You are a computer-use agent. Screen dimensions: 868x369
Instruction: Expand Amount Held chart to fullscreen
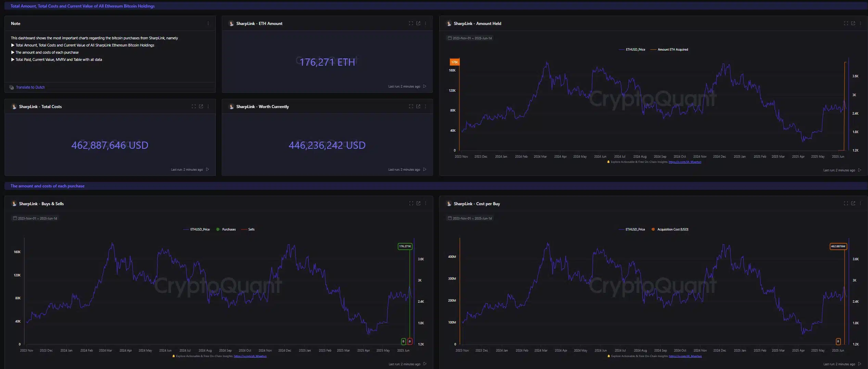(x=846, y=23)
